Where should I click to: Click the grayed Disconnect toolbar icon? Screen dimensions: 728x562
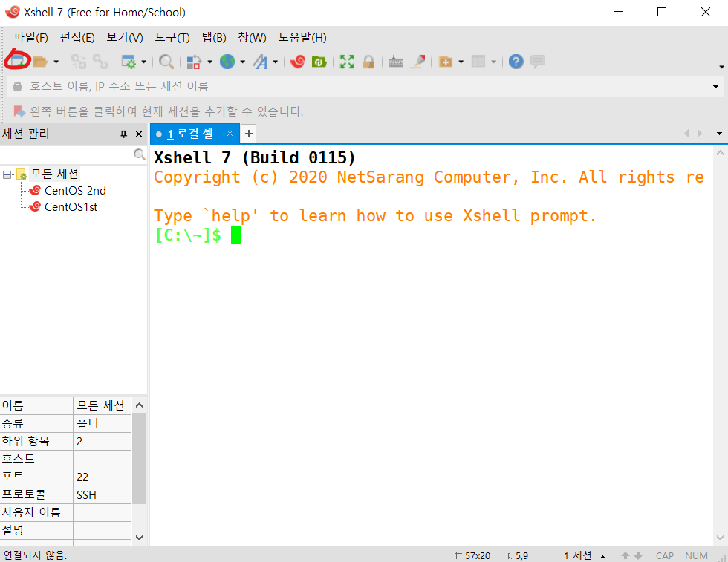point(79,62)
